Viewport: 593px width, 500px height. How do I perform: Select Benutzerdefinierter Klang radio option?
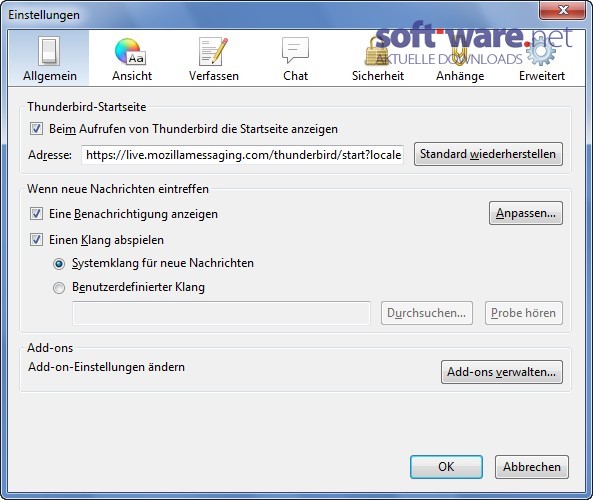[x=59, y=288]
